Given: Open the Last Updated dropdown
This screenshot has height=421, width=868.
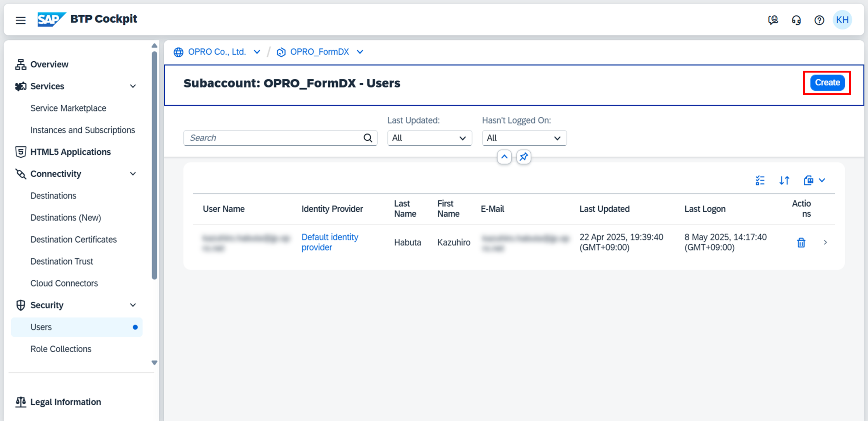Looking at the screenshot, I should click(429, 138).
